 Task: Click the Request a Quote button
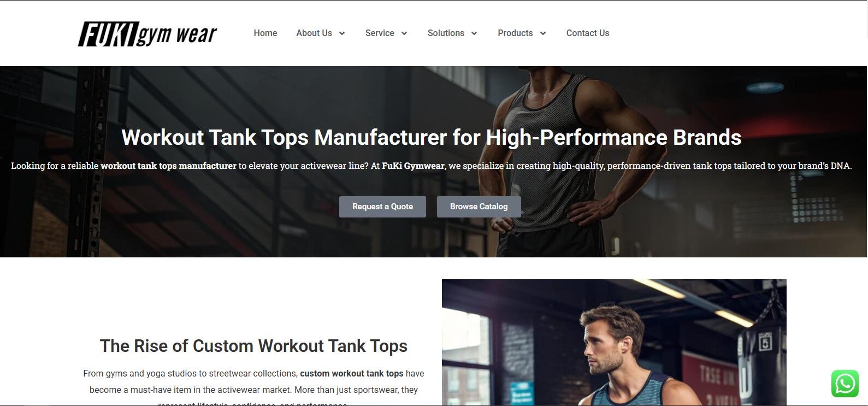[382, 207]
